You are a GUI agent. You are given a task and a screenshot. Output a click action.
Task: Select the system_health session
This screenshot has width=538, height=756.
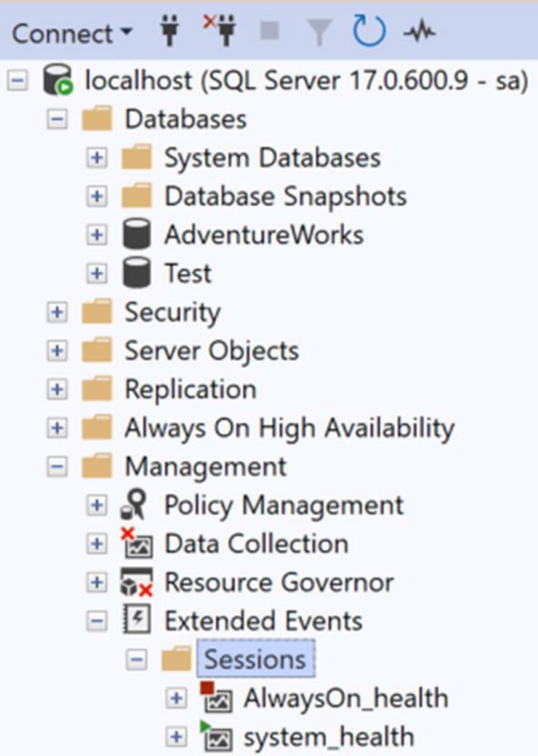point(329,737)
